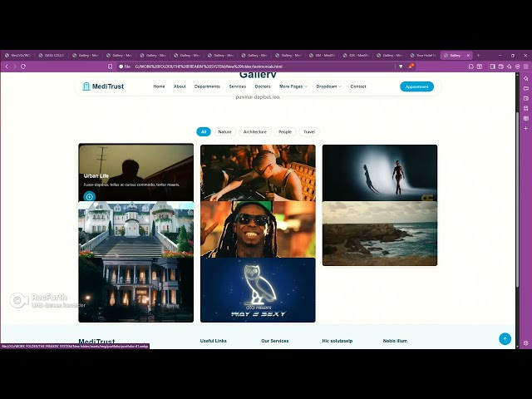
Task: Click the Useful Links footer heading
Action: (x=214, y=341)
